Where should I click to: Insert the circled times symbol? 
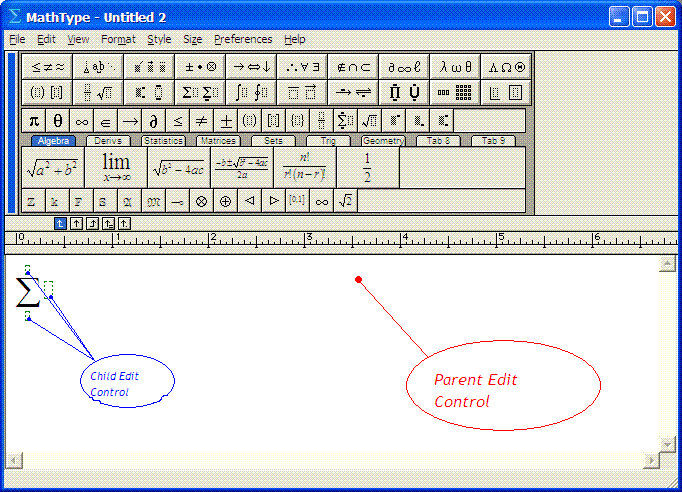201,201
